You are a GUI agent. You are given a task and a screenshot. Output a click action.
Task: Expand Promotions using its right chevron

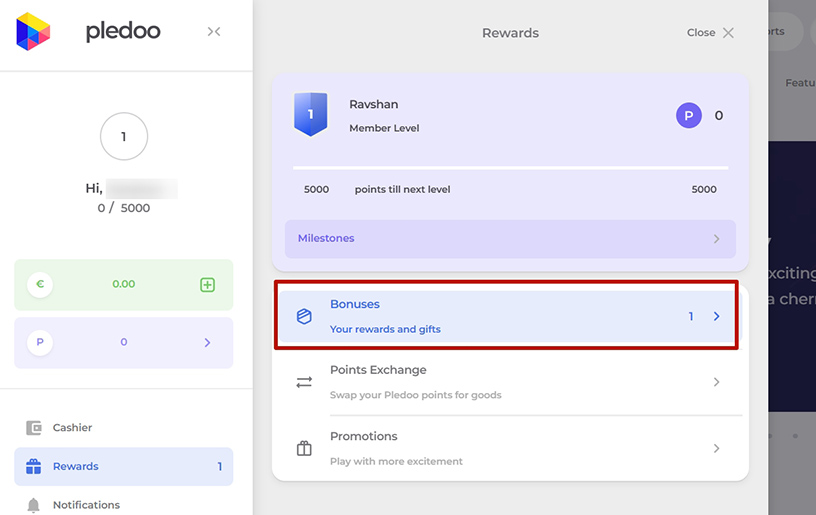point(716,448)
